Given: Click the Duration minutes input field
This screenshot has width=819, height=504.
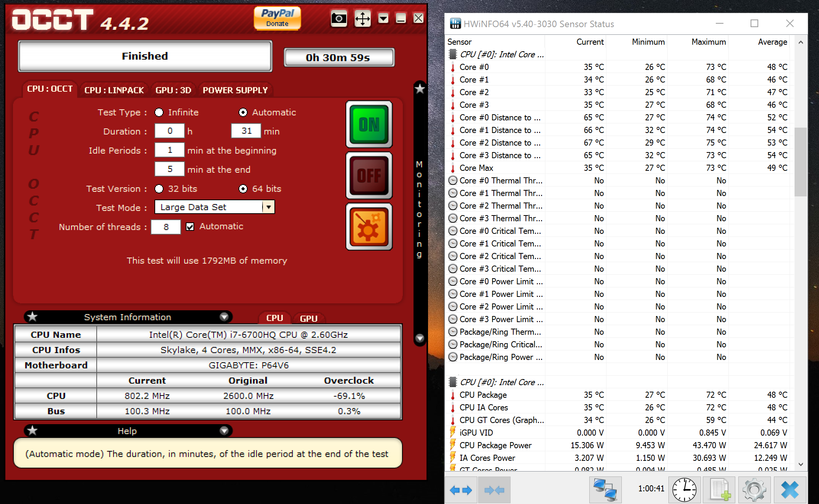Looking at the screenshot, I should coord(246,131).
